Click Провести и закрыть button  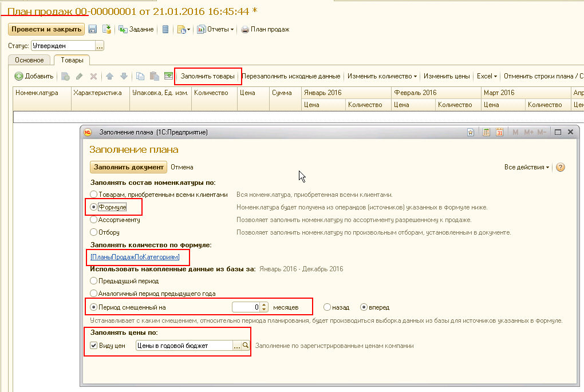coord(46,29)
